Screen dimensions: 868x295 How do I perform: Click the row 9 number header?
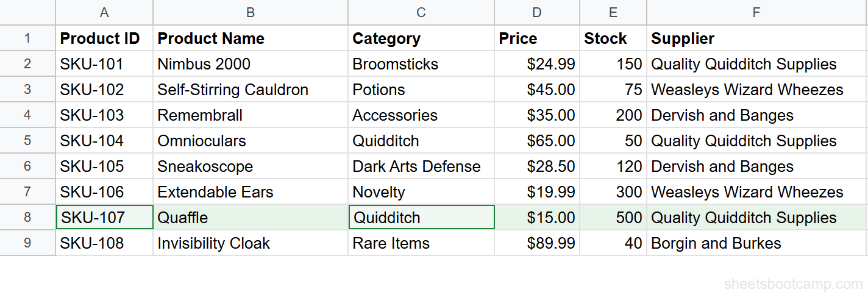[x=27, y=243]
